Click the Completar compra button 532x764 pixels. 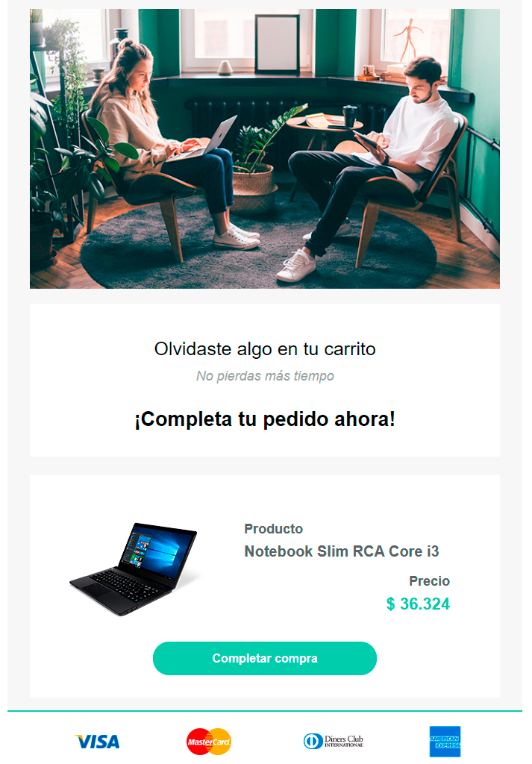(x=265, y=658)
